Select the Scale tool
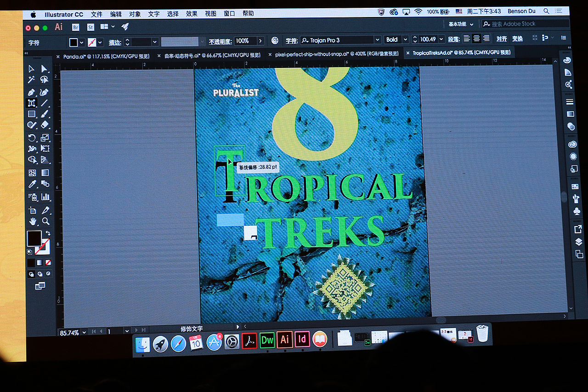The height and width of the screenshot is (392, 588). click(45, 137)
